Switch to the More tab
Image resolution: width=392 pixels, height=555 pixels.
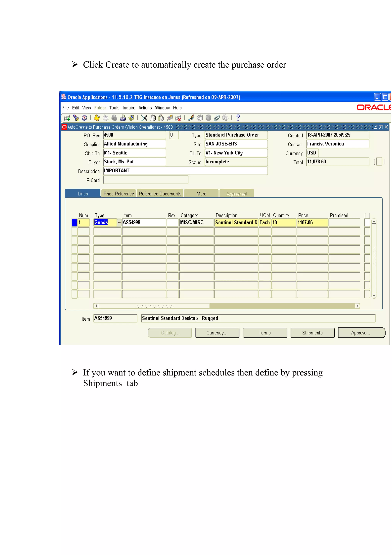[x=201, y=194]
